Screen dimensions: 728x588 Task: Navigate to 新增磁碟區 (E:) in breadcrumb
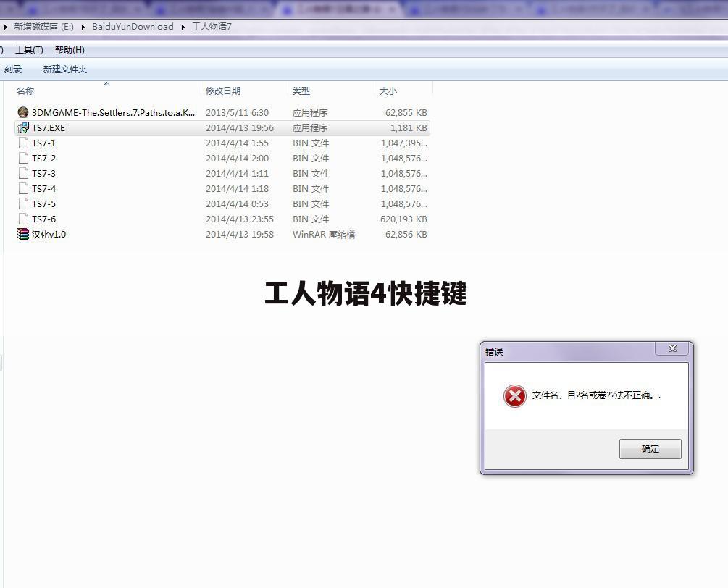pos(43,27)
